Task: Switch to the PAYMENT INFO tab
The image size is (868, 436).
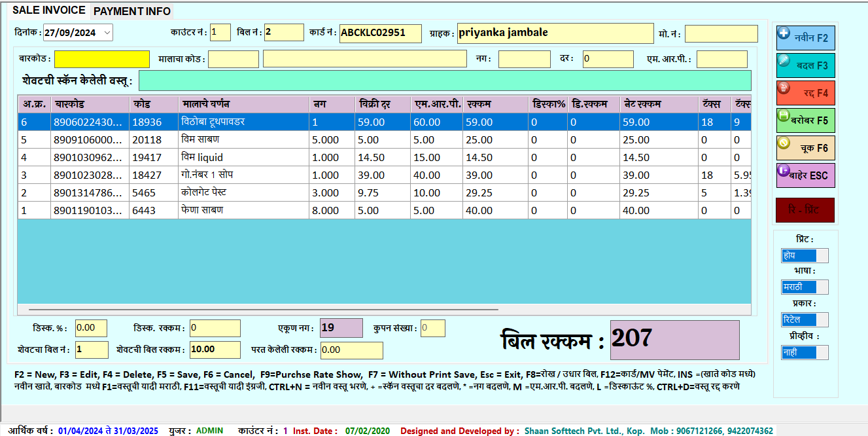Action: tap(131, 11)
